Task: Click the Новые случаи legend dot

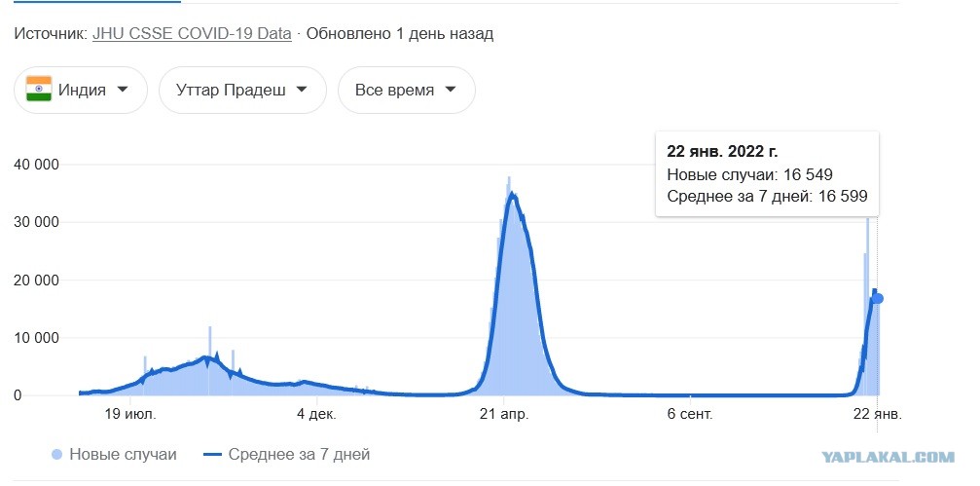Action: tap(56, 455)
